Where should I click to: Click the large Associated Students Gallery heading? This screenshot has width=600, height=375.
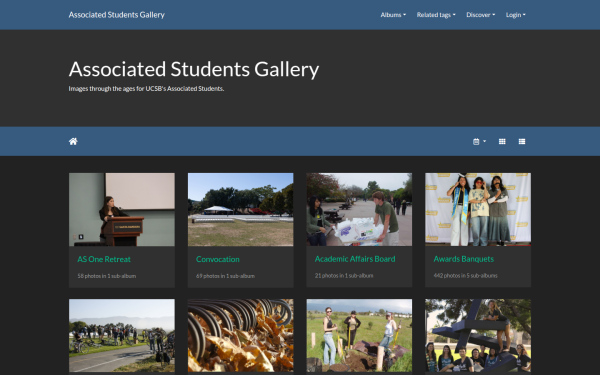pyautogui.click(x=194, y=69)
